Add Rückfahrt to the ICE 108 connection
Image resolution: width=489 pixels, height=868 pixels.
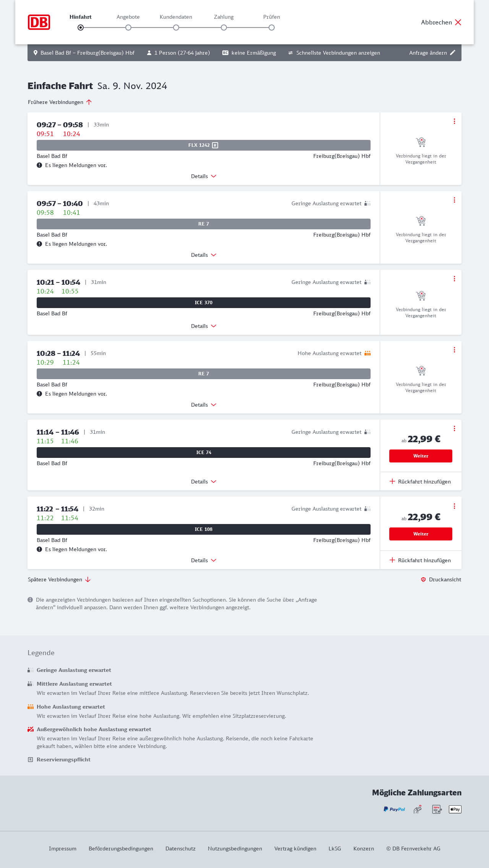tap(420, 560)
